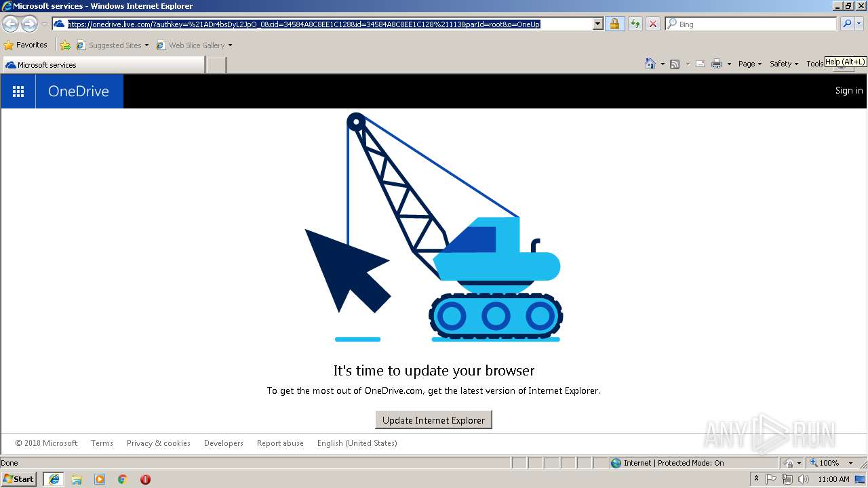This screenshot has width=868, height=488.
Task: Stop loading with the red X icon
Action: [652, 24]
